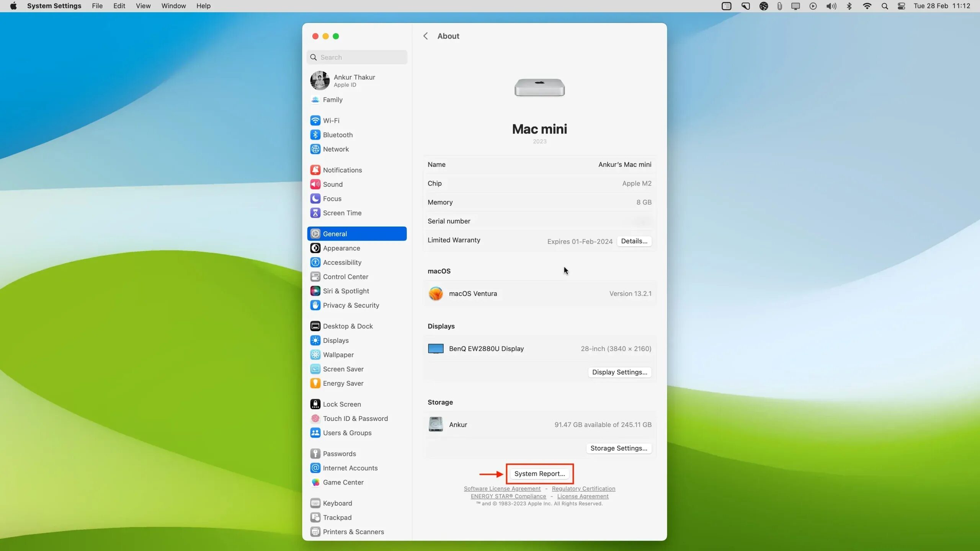Open the Touch ID & Password settings
The image size is (980, 551).
click(355, 419)
